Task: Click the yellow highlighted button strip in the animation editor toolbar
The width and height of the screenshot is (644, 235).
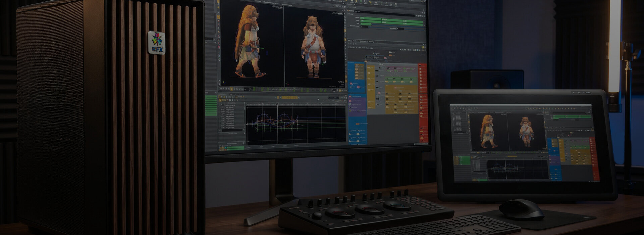Action: (x=290, y=98)
